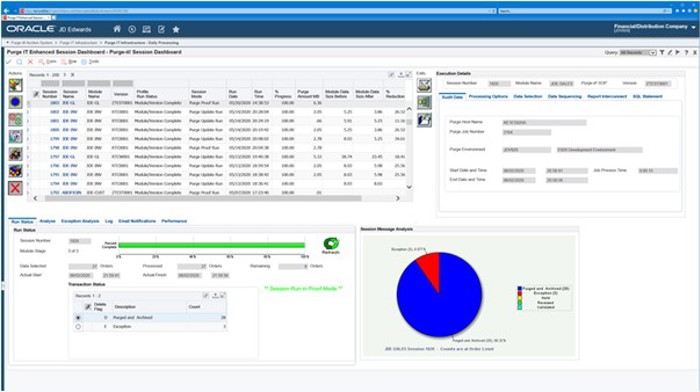Go to next records page arrow
The width and height of the screenshot is (700, 392).
pyautogui.click(x=65, y=75)
